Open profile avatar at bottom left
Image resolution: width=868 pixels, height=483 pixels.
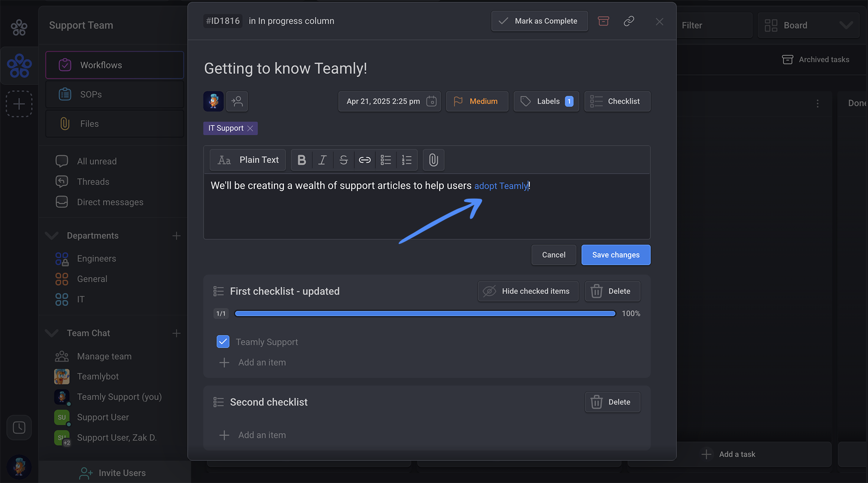pos(19,466)
